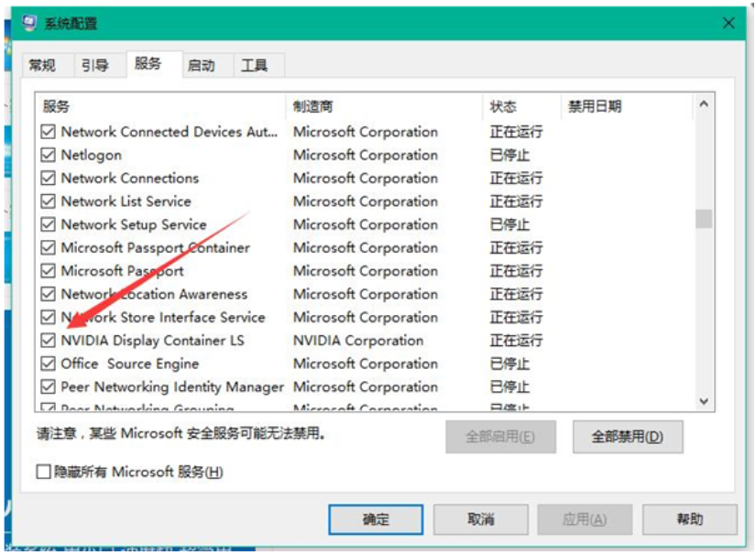Click the scroll down arrow of service list
The height and width of the screenshot is (555, 756).
click(703, 401)
